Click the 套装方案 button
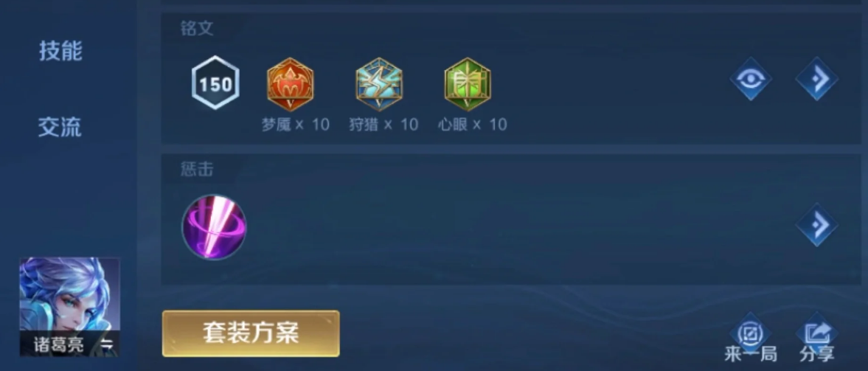 click(x=251, y=333)
